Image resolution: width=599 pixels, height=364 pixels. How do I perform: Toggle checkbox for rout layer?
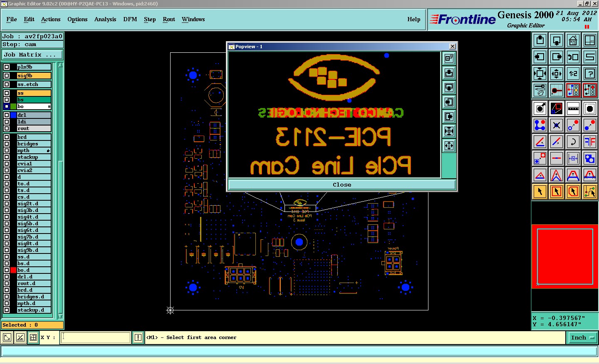(x=7, y=128)
